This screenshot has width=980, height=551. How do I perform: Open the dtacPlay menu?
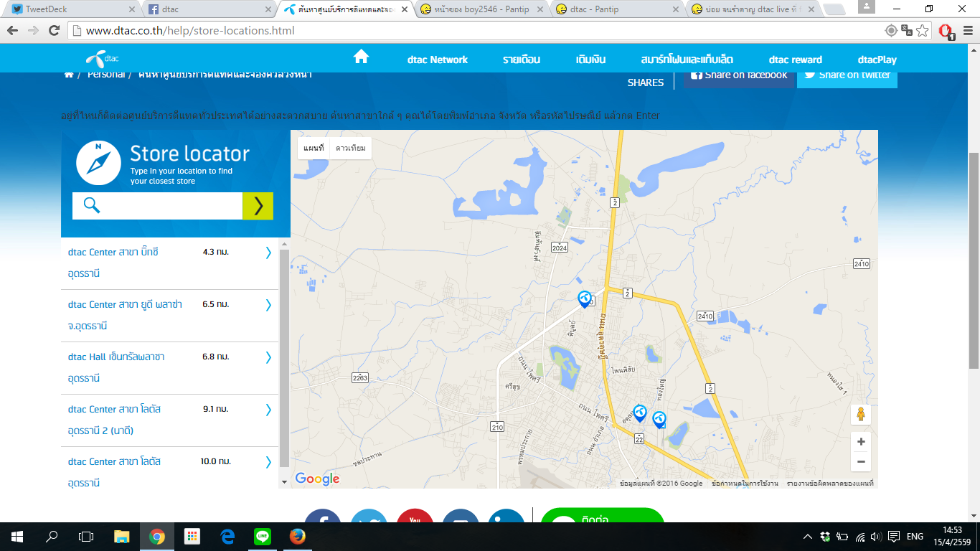click(x=877, y=60)
